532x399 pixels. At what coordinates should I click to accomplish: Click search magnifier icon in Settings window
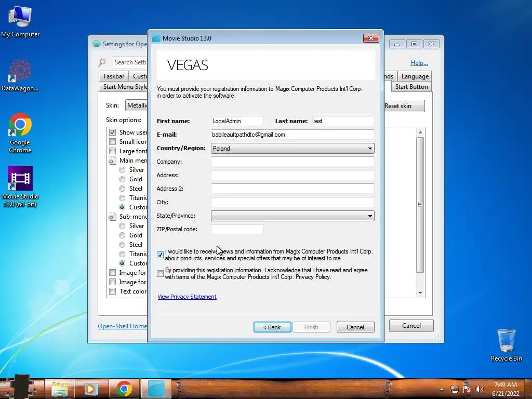coord(102,62)
